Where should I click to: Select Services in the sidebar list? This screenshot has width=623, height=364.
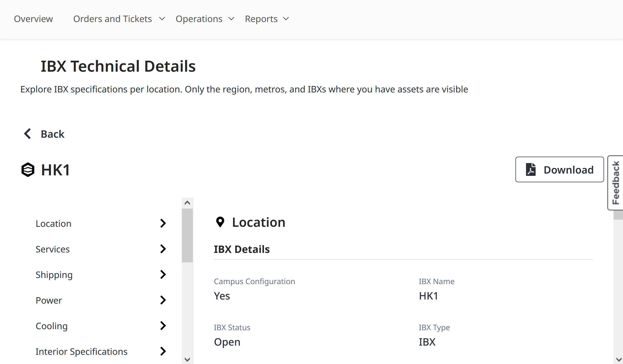[x=101, y=249]
